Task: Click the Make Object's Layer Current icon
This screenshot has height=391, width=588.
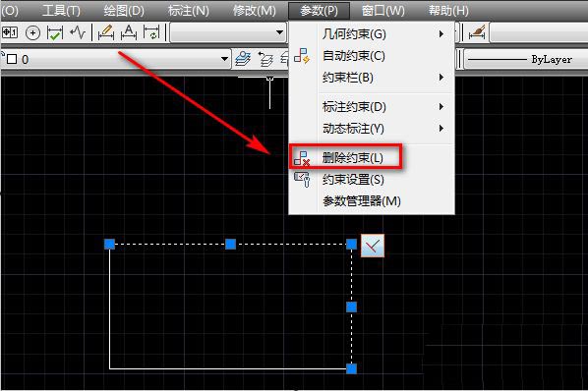Action: pyautogui.click(x=243, y=59)
